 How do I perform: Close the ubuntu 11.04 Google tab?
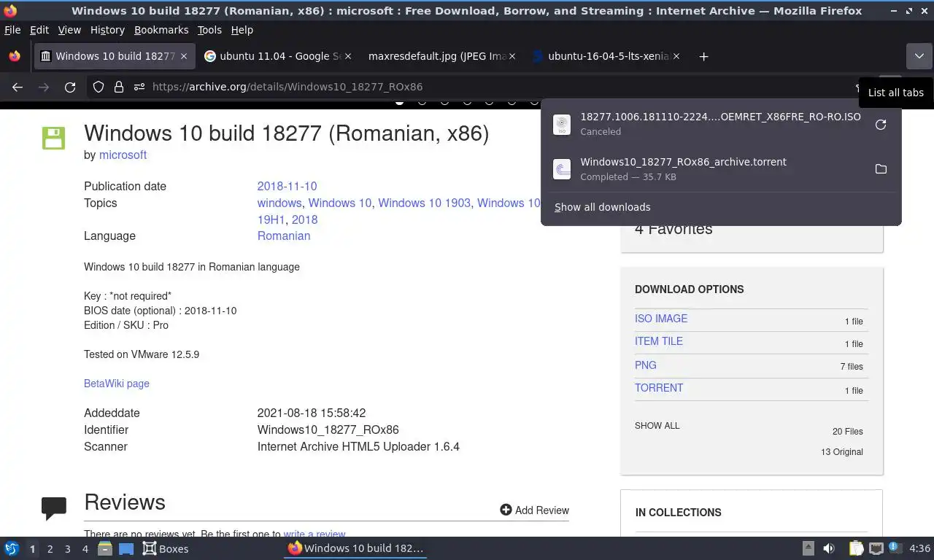[348, 56]
